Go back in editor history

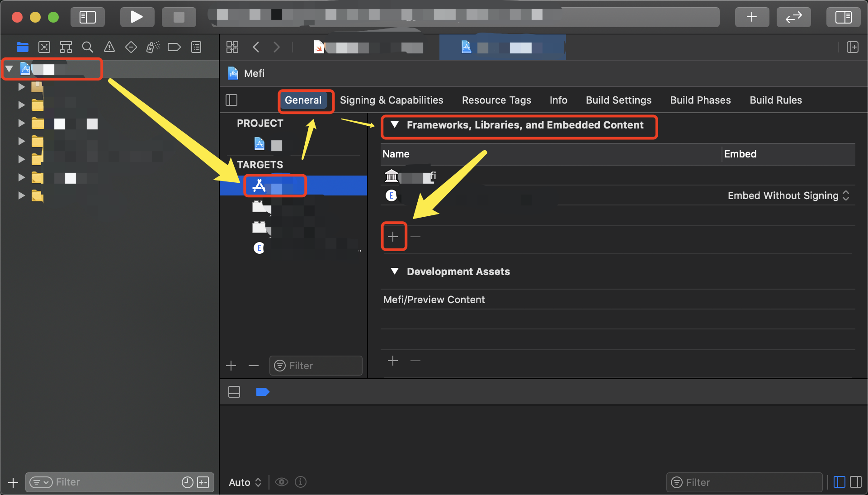(256, 47)
